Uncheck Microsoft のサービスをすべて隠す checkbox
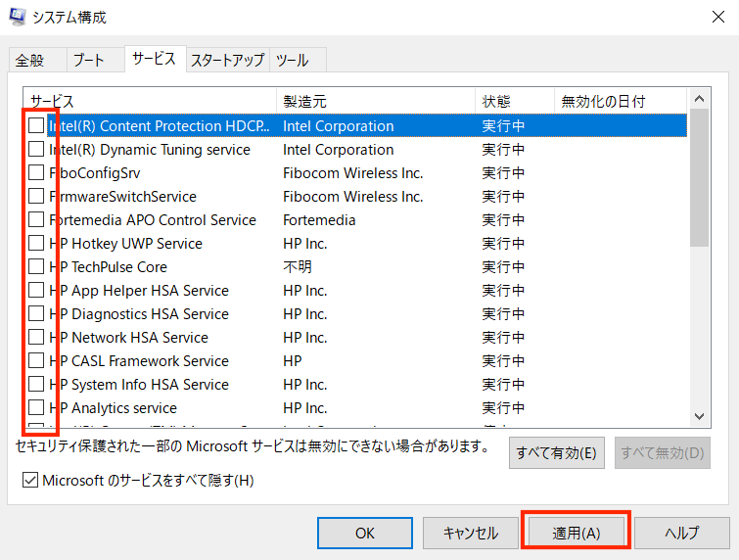This screenshot has width=739, height=560. click(x=30, y=481)
